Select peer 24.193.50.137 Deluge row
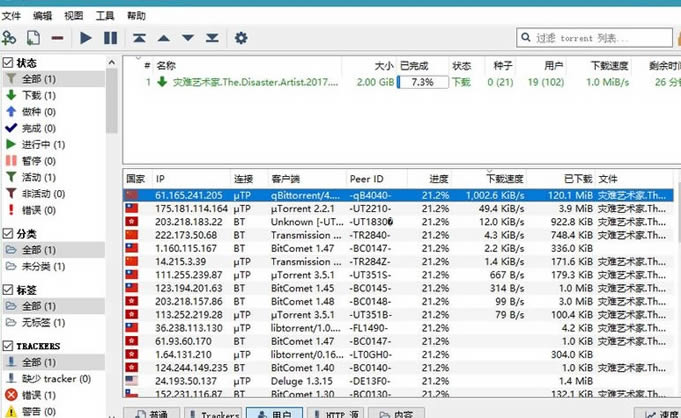 (398, 381)
